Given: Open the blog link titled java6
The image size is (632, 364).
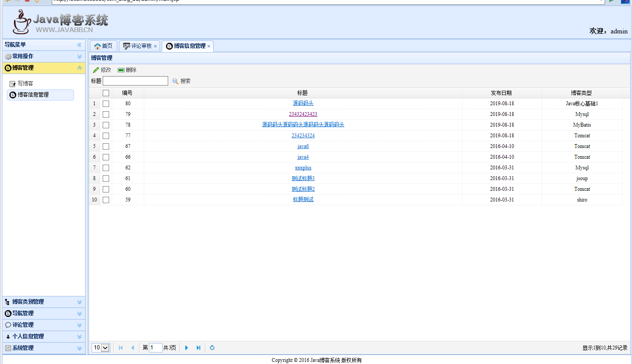Looking at the screenshot, I should [303, 146].
